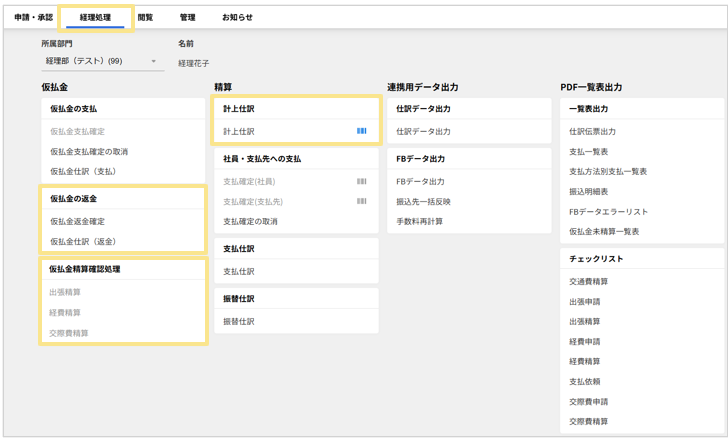The height and width of the screenshot is (440, 728).
Task: Open 交通費精算 in the チェックリスト section
Action: coord(588,281)
